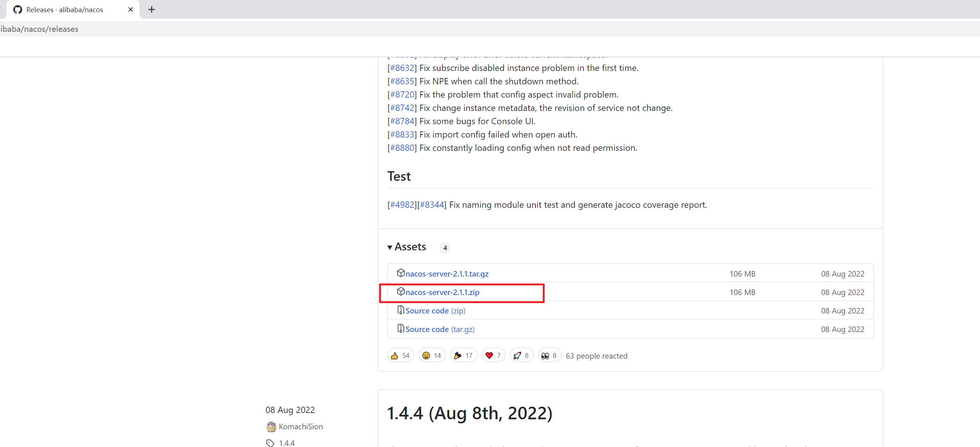
Task: Download Source code (tar.gz)
Action: click(440, 329)
